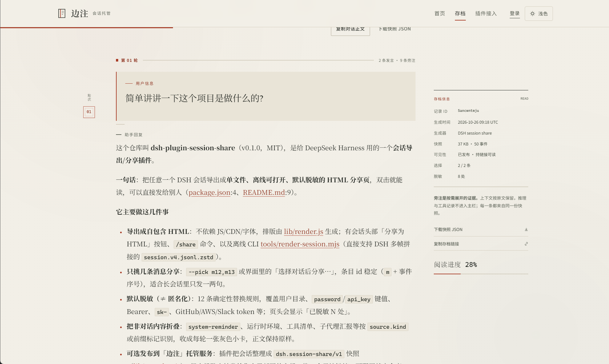Click the 复制存档链接 text
This screenshot has height=364, width=609.
[446, 244]
